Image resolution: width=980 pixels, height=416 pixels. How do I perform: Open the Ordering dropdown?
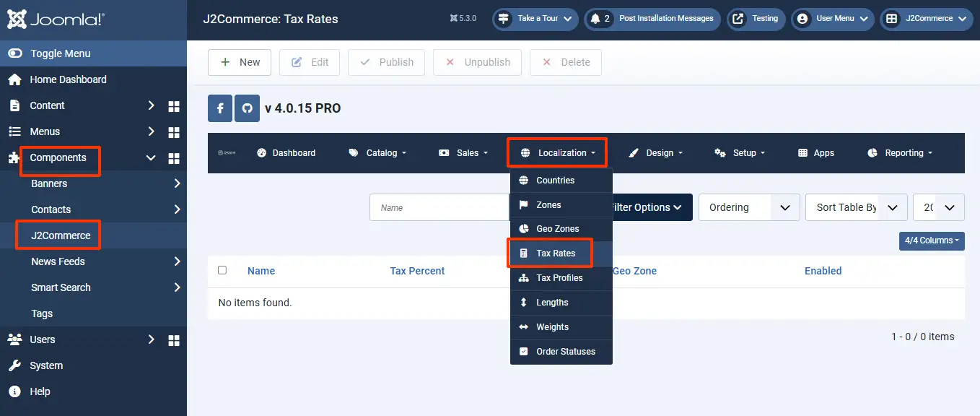[x=749, y=207]
